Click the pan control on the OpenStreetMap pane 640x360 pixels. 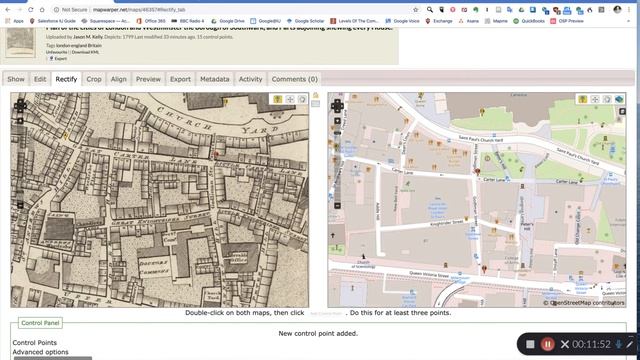(x=337, y=106)
